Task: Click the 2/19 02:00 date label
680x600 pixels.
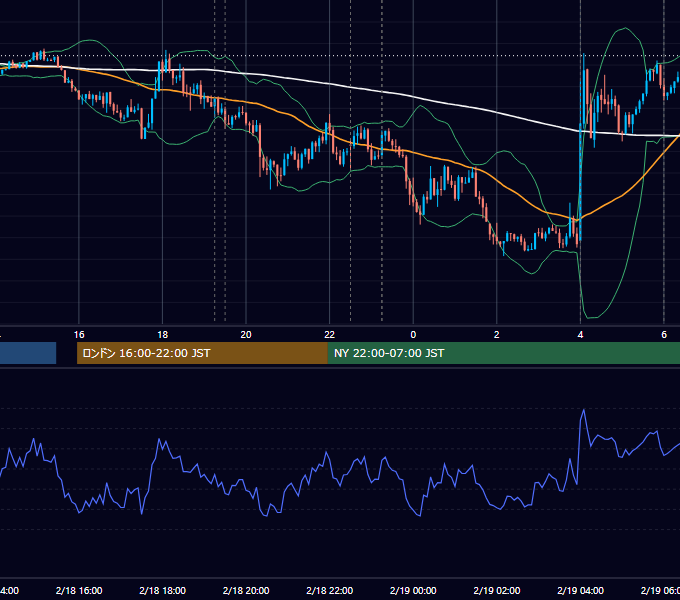Action: tap(497, 590)
